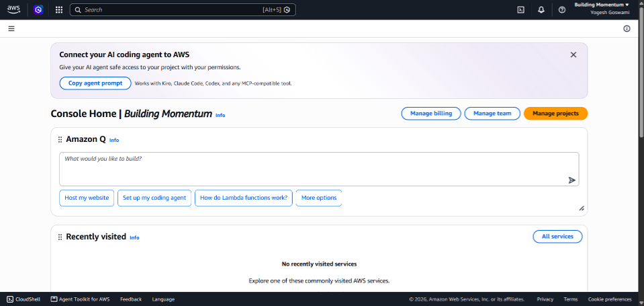
Task: Click the send arrow in Amazon Q
Action: [x=571, y=180]
